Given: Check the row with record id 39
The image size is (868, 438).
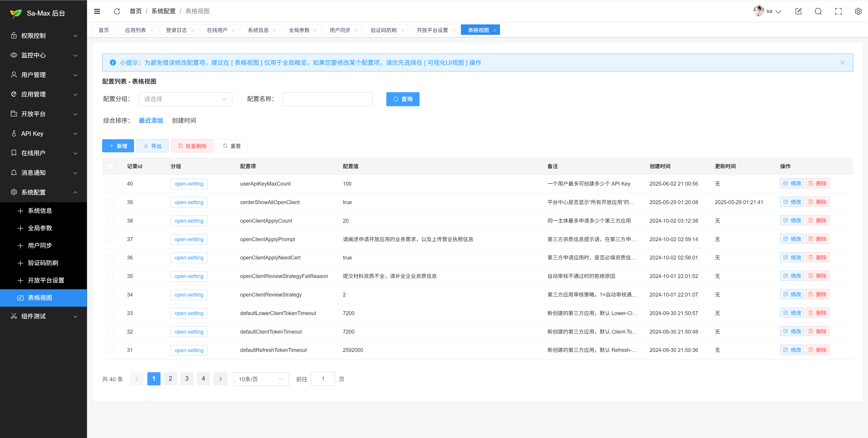Looking at the screenshot, I should [x=111, y=202].
